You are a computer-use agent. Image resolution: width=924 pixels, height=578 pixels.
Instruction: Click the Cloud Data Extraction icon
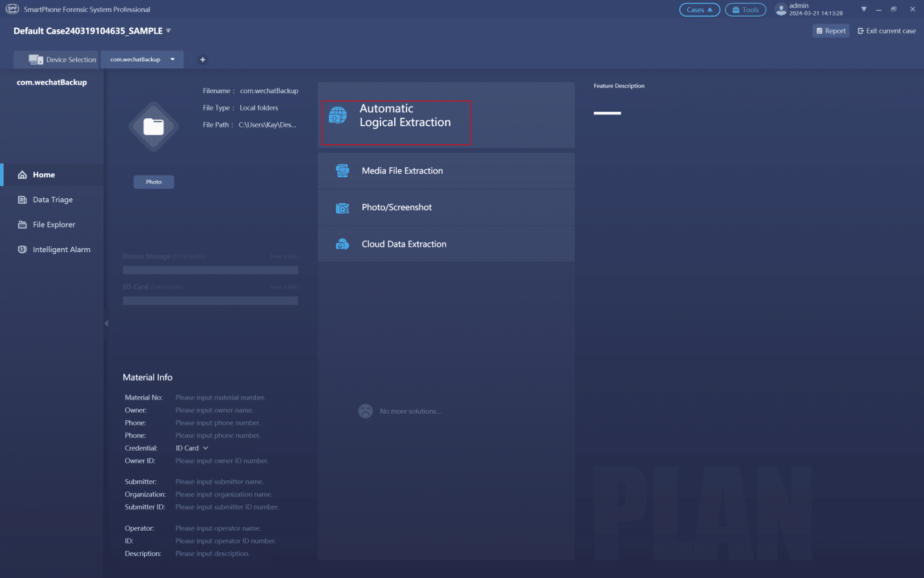342,244
